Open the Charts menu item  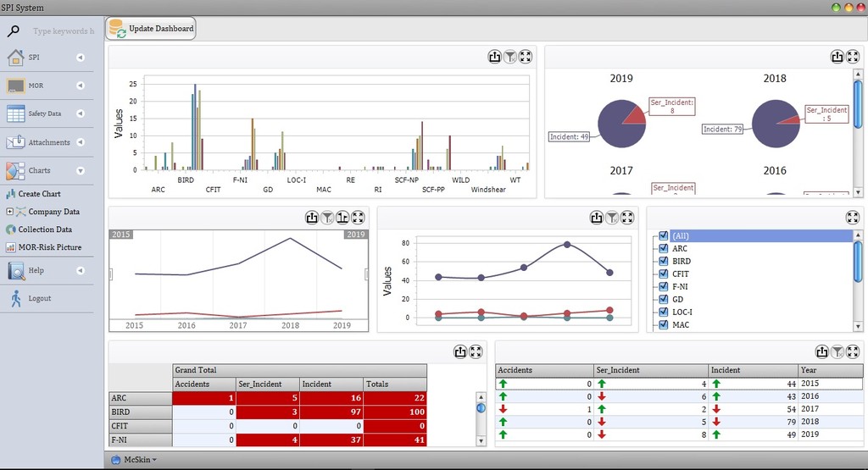[39, 170]
